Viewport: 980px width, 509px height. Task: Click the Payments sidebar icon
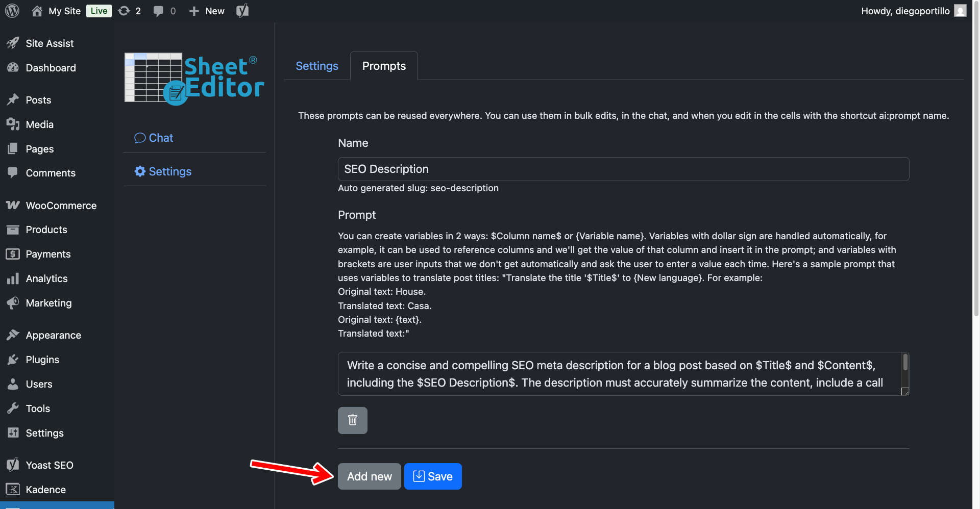coord(13,253)
